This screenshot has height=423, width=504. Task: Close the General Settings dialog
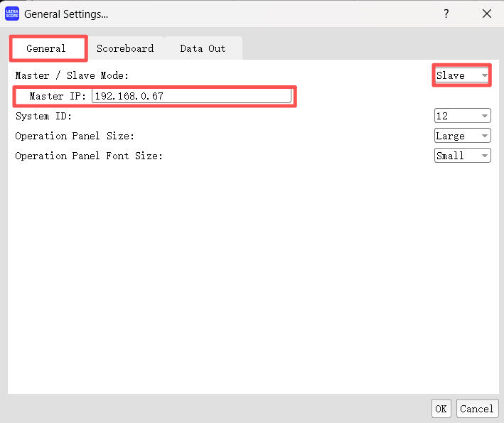click(486, 14)
